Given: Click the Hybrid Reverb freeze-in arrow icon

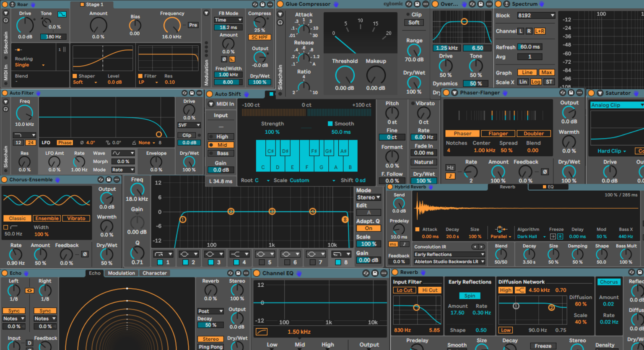Looking at the screenshot, I should click(x=553, y=236).
